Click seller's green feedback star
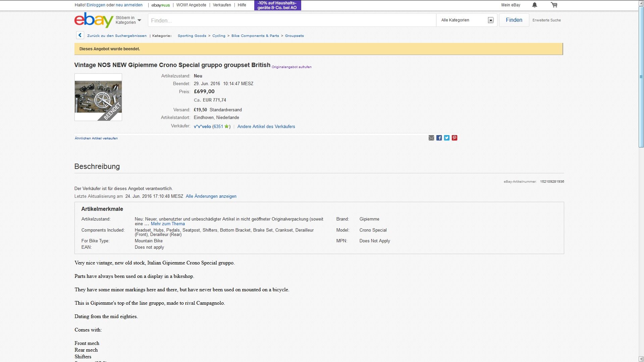This screenshot has height=362, width=644. pos(226,126)
